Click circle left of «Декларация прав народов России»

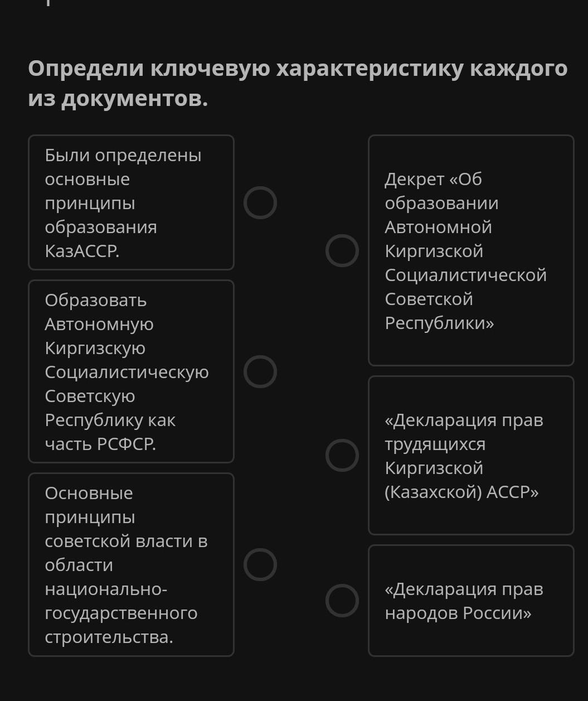point(342,601)
